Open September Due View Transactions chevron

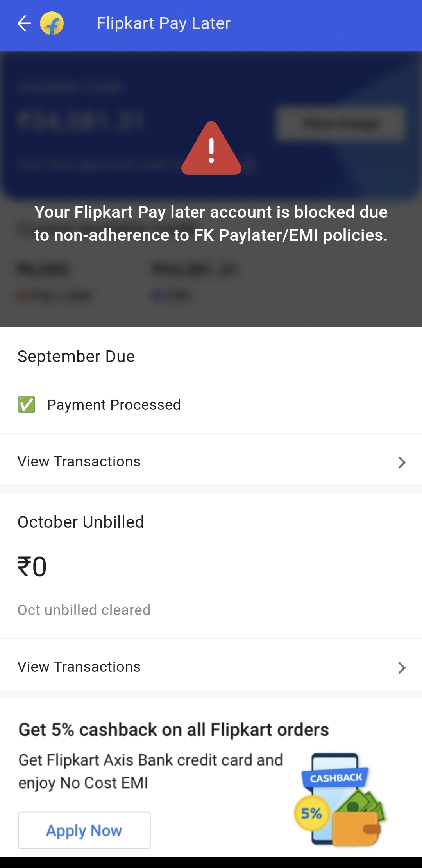pyautogui.click(x=402, y=462)
